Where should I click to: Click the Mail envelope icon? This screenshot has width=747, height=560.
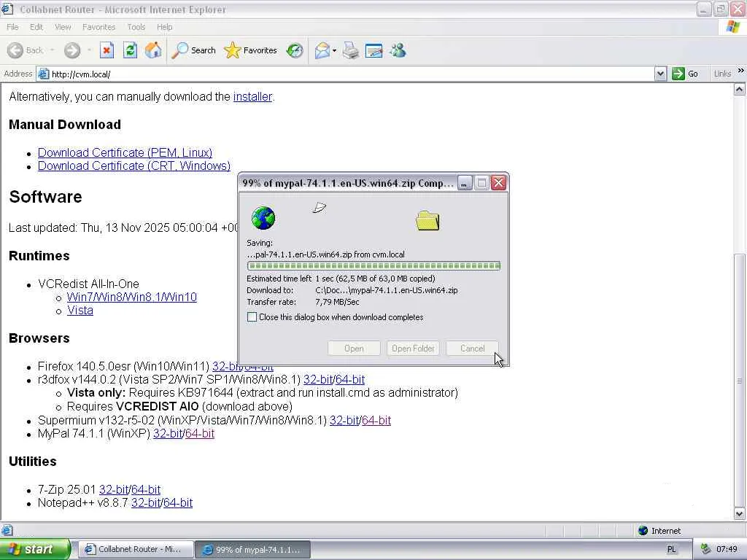[x=322, y=50]
